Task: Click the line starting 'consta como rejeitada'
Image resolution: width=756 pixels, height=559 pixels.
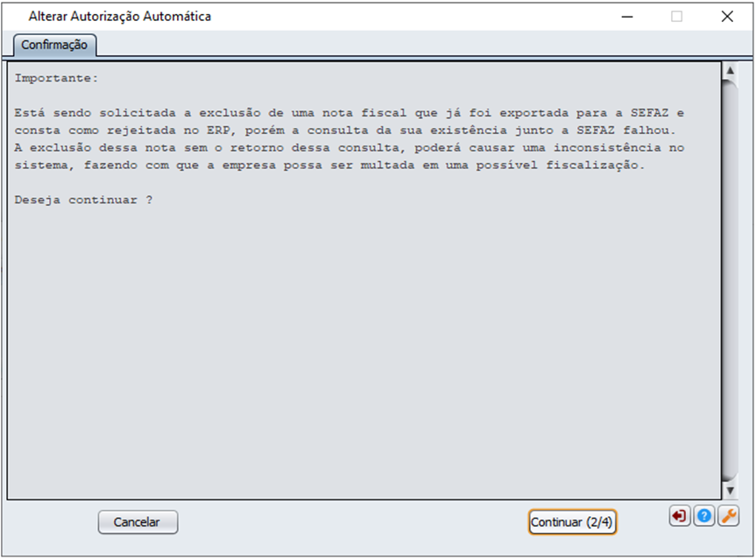Action: pos(345,131)
